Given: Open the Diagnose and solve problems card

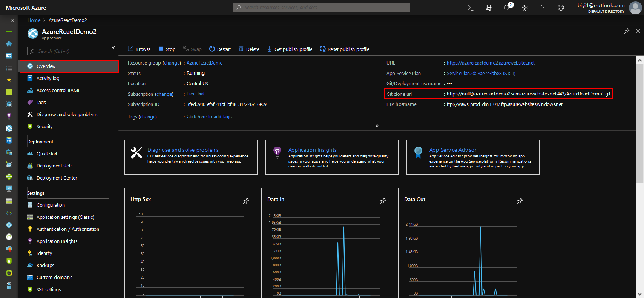Looking at the screenshot, I should [191, 157].
